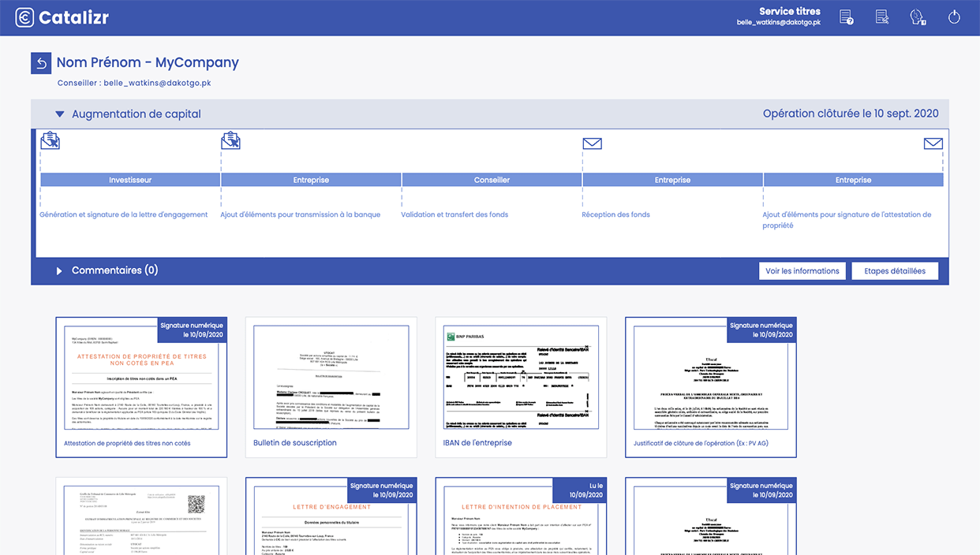Open the IBAN de l'entreprise document
This screenshot has height=555, width=980.
pyautogui.click(x=521, y=386)
